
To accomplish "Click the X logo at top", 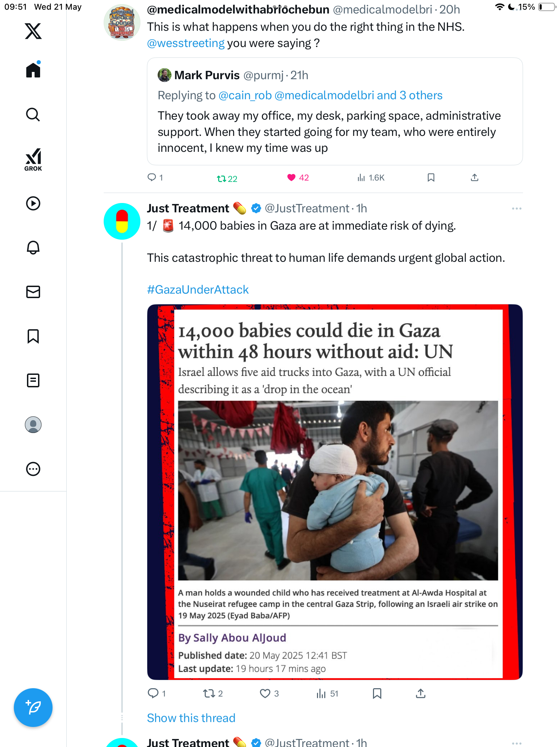I will click(33, 31).
